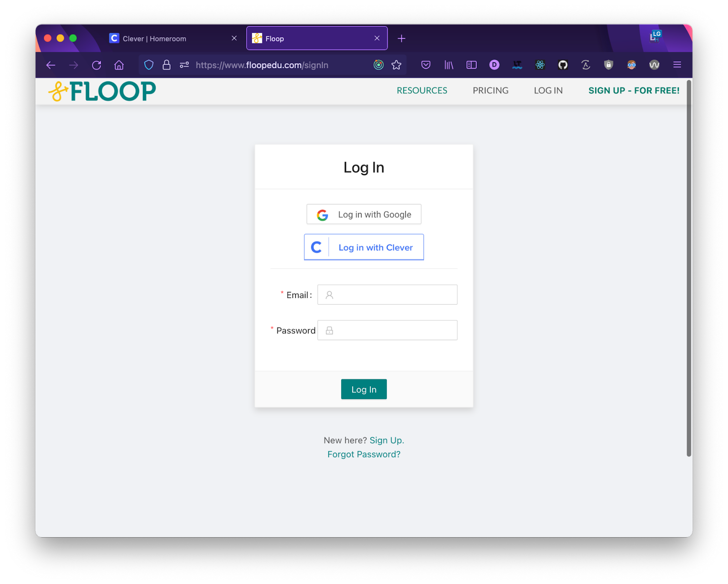Click the Floop logo
Image resolution: width=728 pixels, height=584 pixels.
click(102, 91)
